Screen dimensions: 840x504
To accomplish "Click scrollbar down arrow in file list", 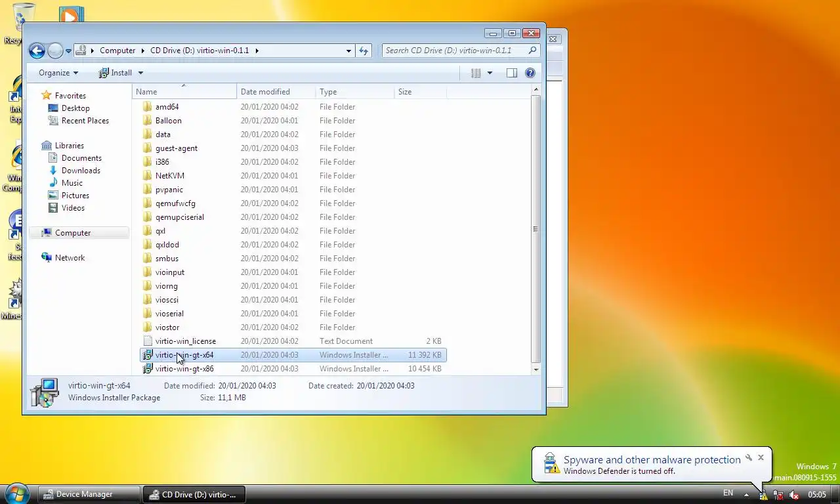I will [535, 369].
